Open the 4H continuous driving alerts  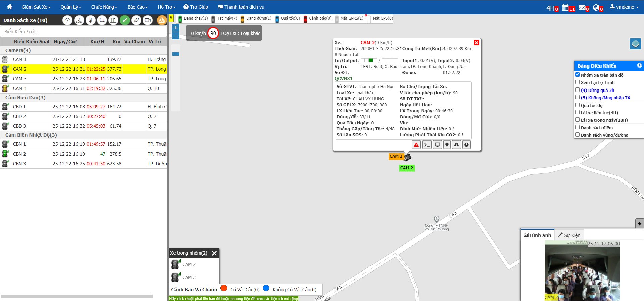(x=552, y=8)
